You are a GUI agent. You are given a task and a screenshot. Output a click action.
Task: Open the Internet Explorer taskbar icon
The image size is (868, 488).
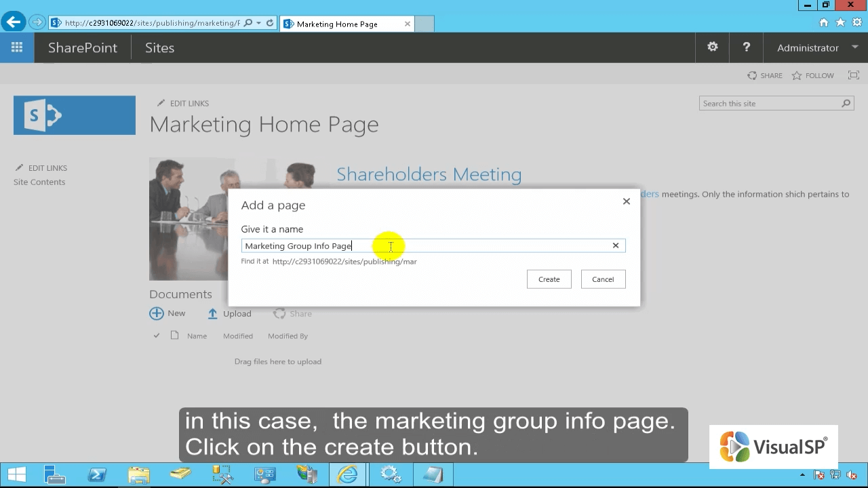348,474
